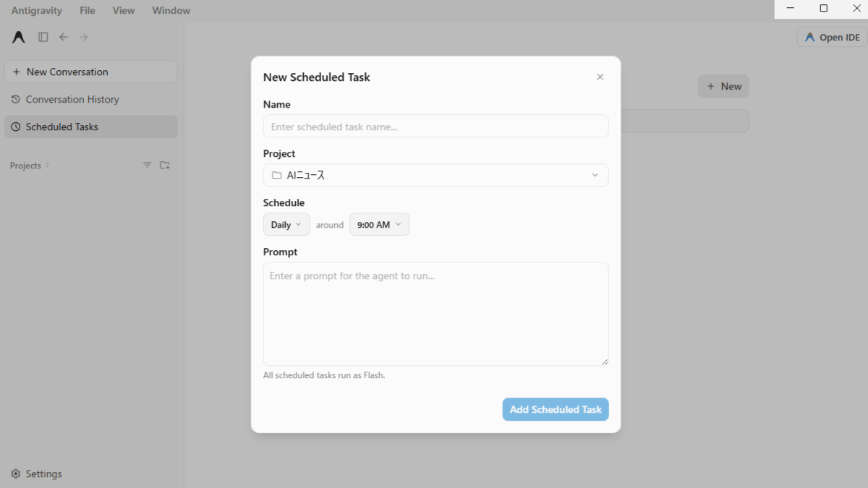
Task: Click the Antigravity logo icon
Action: (19, 37)
